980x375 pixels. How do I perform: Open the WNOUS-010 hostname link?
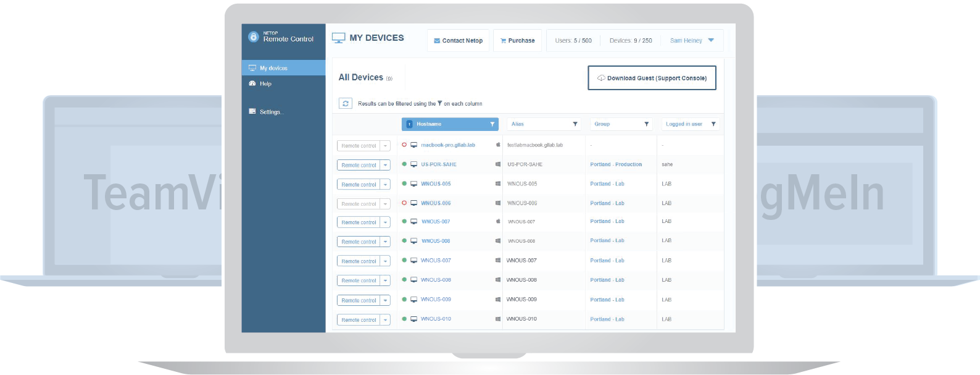click(436, 319)
